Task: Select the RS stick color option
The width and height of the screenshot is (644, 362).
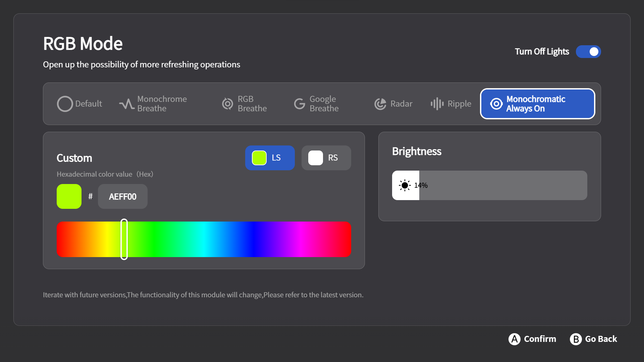Action: click(x=326, y=158)
